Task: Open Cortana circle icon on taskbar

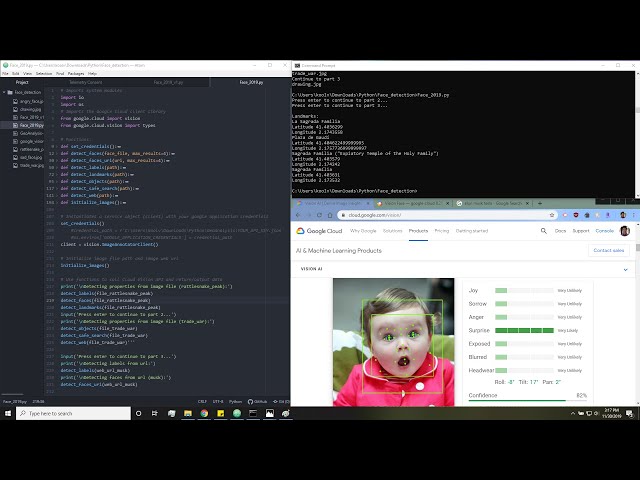Action: pos(138,413)
